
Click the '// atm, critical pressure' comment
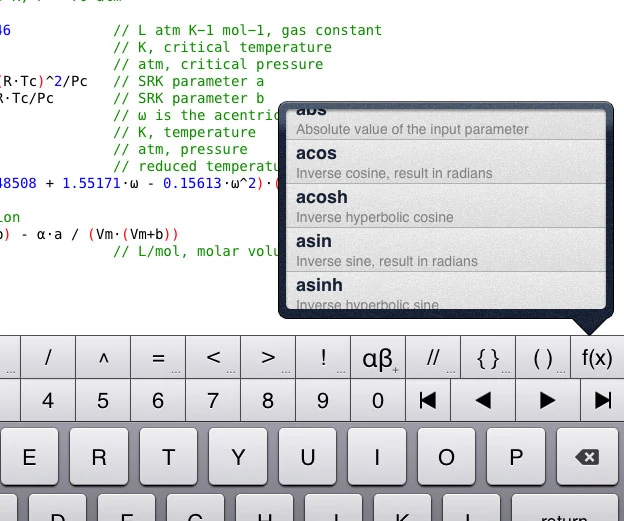(x=218, y=64)
